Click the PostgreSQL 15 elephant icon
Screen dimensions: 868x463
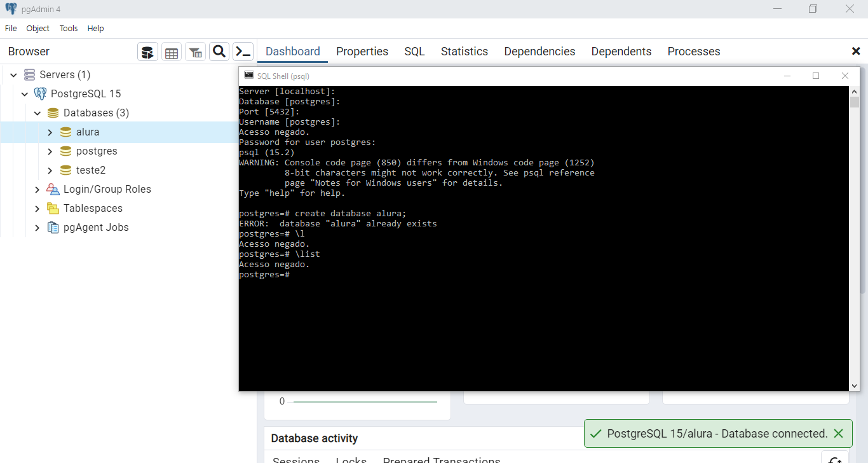pos(41,94)
